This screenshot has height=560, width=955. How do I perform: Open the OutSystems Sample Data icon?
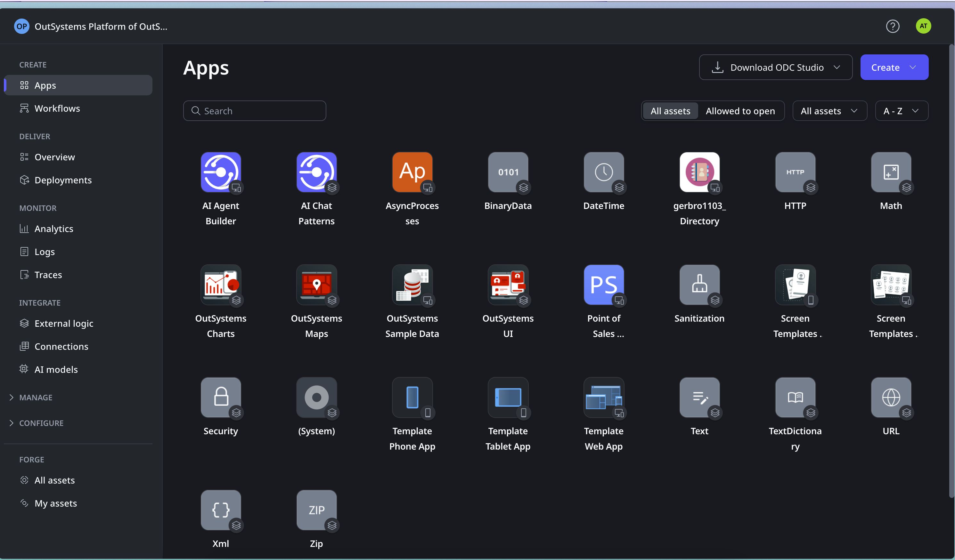[412, 285]
